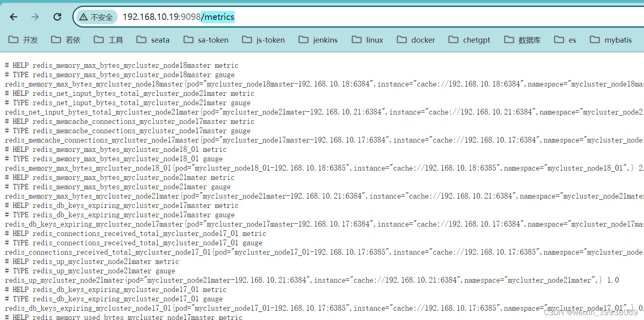Click the folder icon beside 若依
The image size is (644, 320).
coord(56,39)
